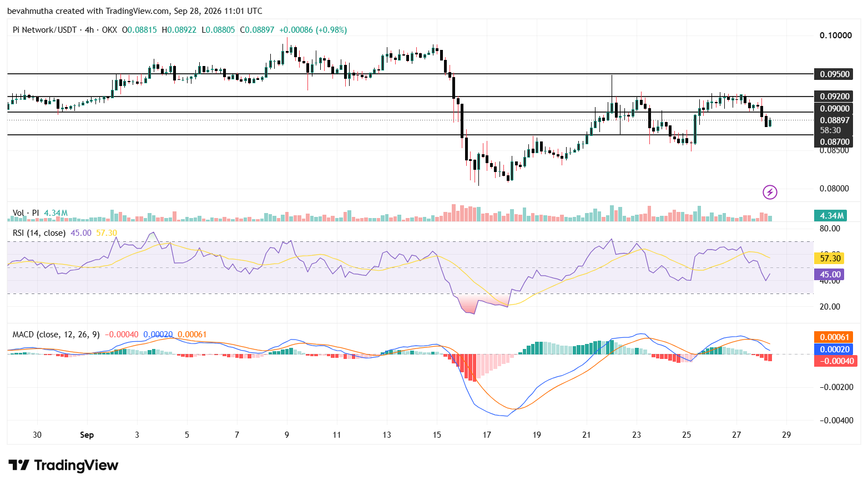Click the +0.00086 (+0.98%) change value
The height and width of the screenshot is (486, 868).
click(313, 30)
